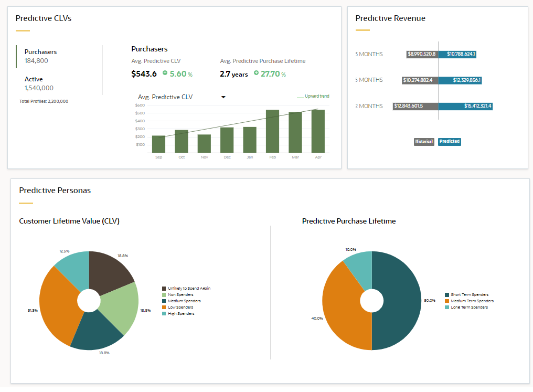Toggle the Predicted legend in Predictive Revenue
The height and width of the screenshot is (392, 533).
point(450,142)
